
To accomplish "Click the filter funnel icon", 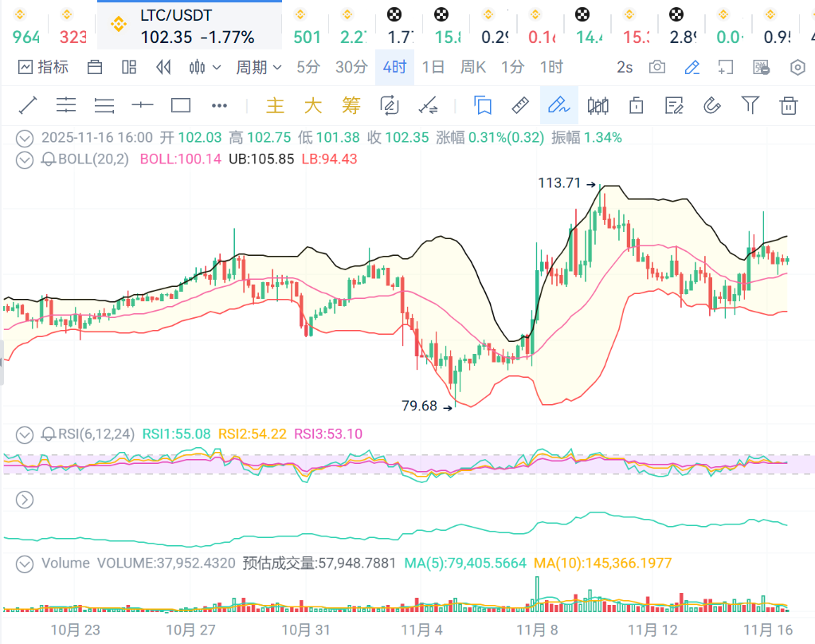I will click(750, 104).
